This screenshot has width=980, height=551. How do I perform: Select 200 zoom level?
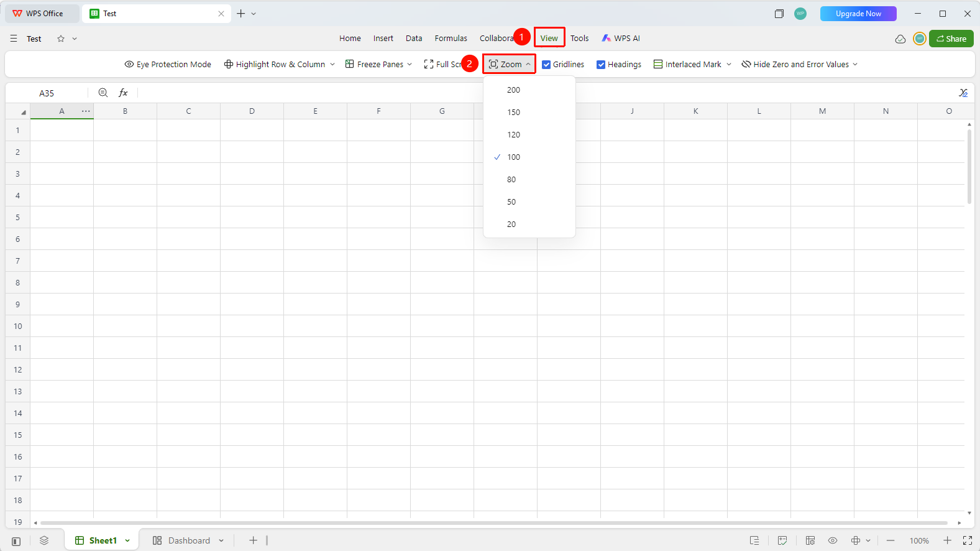pyautogui.click(x=529, y=90)
